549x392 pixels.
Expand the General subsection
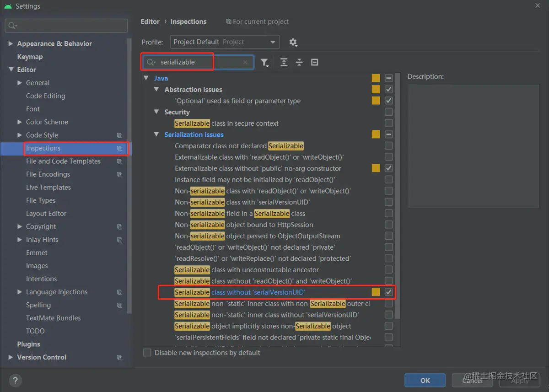pos(20,83)
